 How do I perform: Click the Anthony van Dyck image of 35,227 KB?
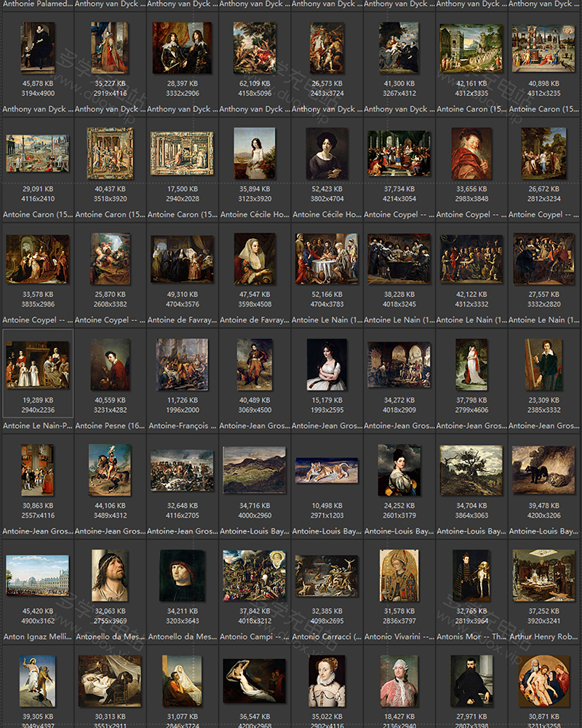[x=110, y=47]
